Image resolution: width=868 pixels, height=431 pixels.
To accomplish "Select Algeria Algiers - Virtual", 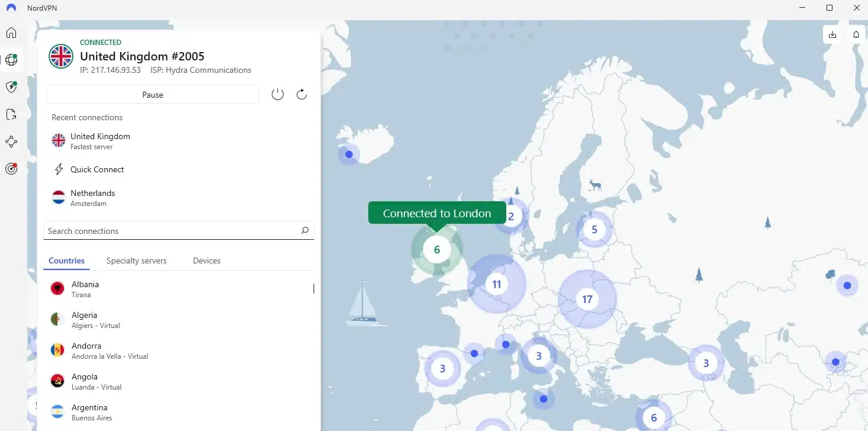I will point(179,320).
